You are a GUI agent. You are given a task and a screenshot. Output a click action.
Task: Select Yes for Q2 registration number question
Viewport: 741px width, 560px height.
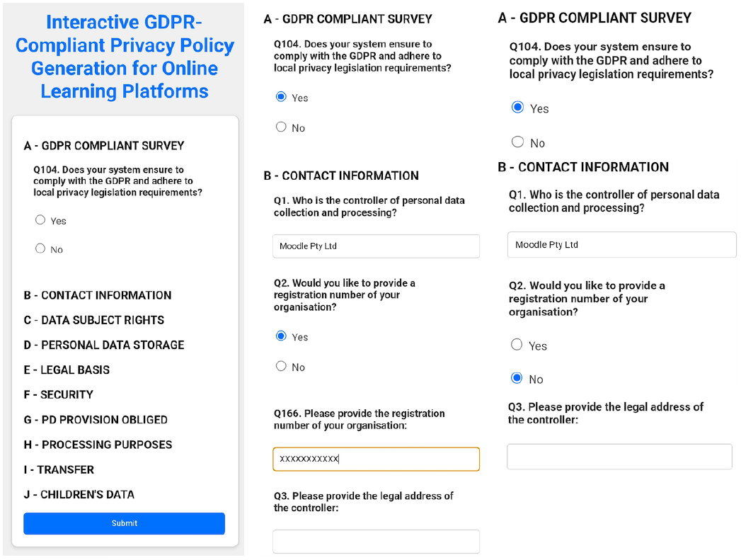pyautogui.click(x=281, y=336)
